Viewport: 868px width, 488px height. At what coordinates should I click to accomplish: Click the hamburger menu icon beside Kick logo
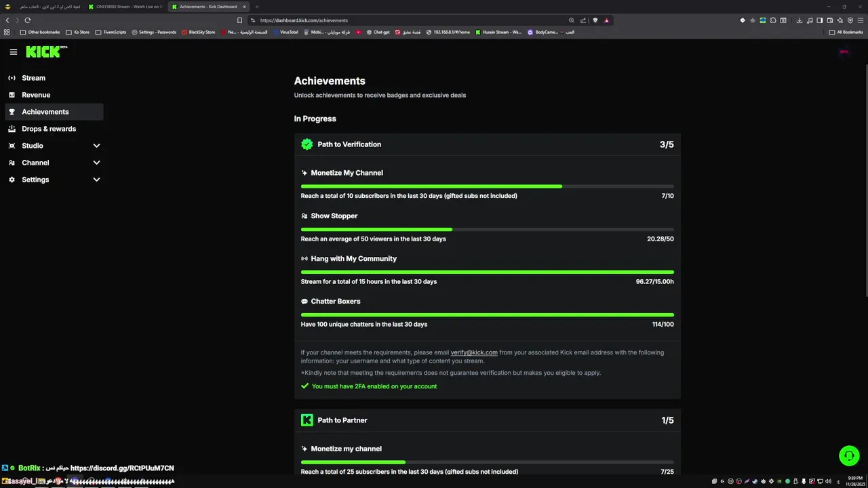(13, 52)
